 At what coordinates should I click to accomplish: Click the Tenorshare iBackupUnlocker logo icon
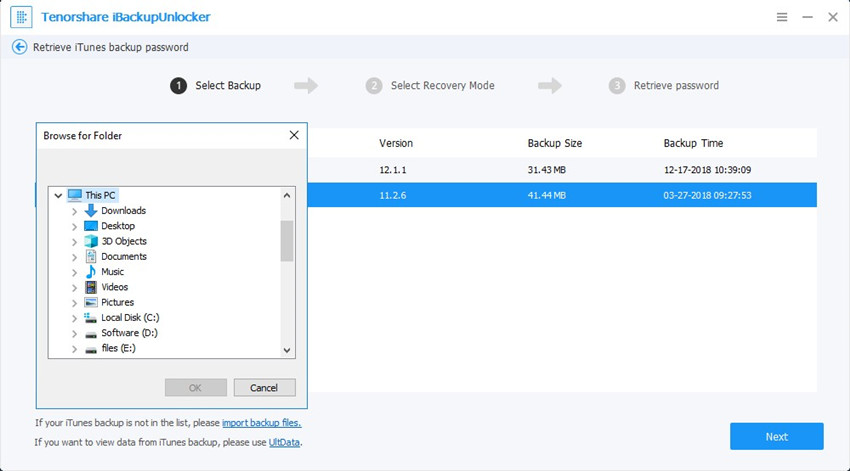tap(21, 17)
